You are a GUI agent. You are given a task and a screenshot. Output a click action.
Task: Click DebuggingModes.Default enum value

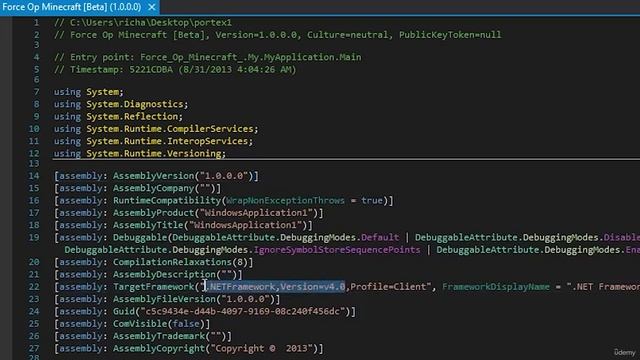[380, 237]
